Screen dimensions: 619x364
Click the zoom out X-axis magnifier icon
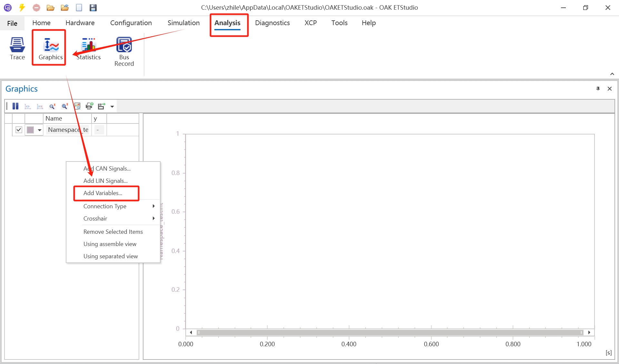click(x=52, y=106)
